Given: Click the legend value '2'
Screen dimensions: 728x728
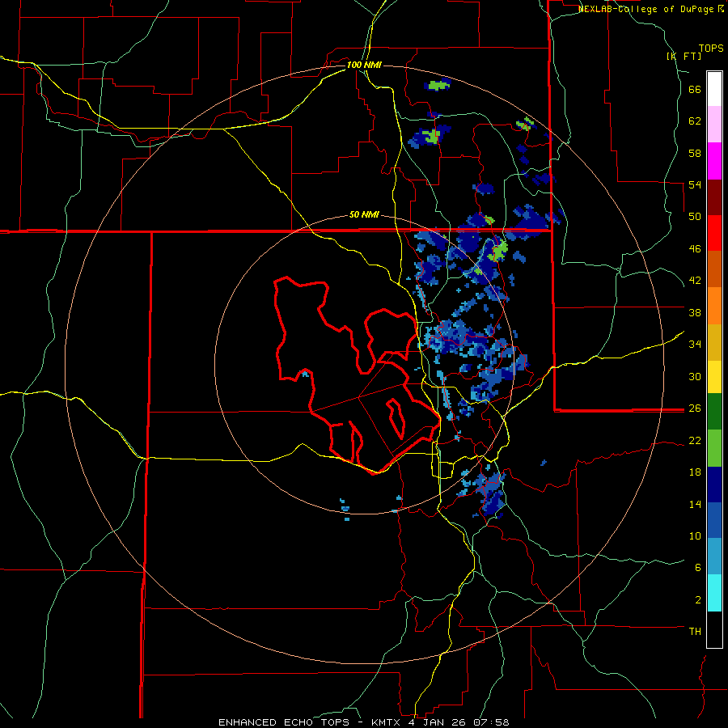Looking at the screenshot, I should [x=698, y=600].
